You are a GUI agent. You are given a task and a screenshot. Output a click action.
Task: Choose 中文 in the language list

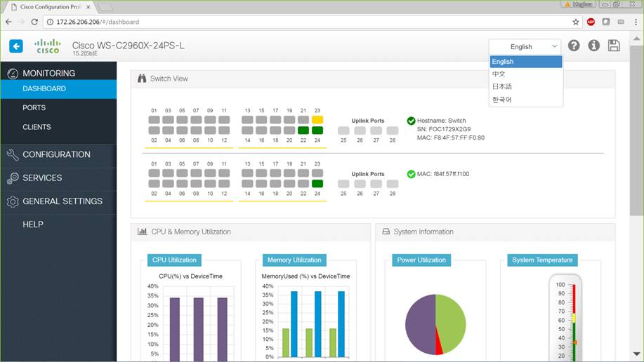526,74
